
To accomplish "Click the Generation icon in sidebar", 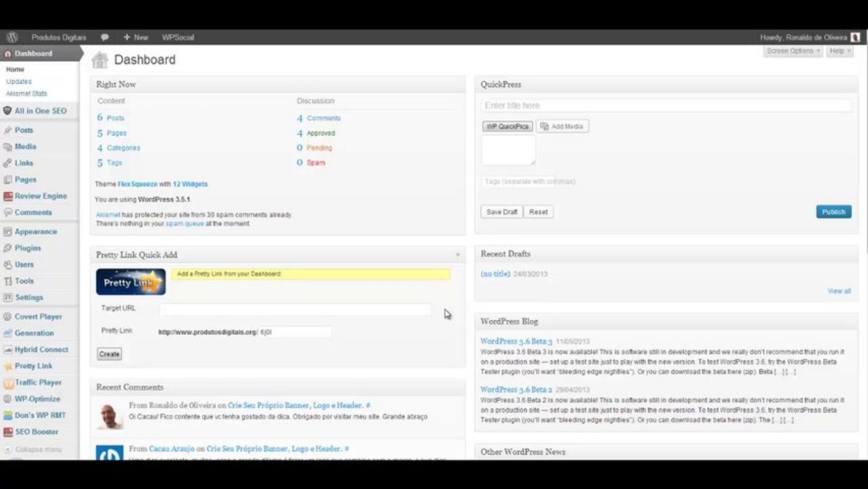I will [x=7, y=333].
